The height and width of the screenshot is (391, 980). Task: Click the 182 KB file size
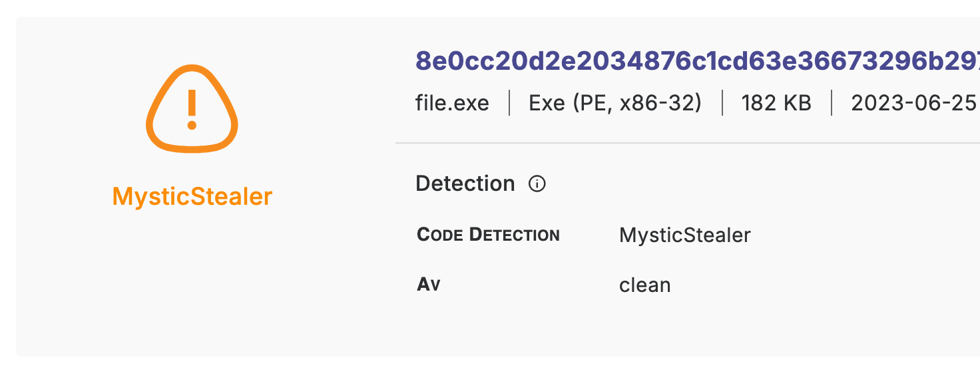pos(776,103)
